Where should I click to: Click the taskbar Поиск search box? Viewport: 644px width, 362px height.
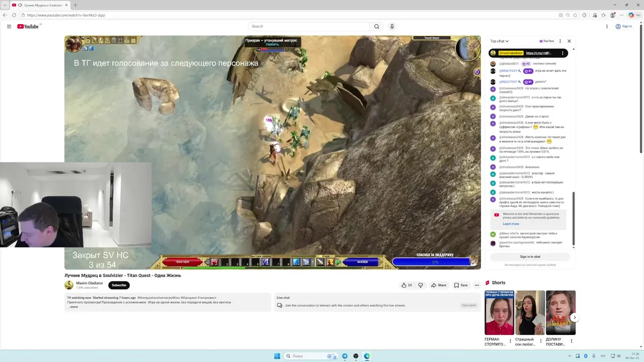tap(310, 356)
